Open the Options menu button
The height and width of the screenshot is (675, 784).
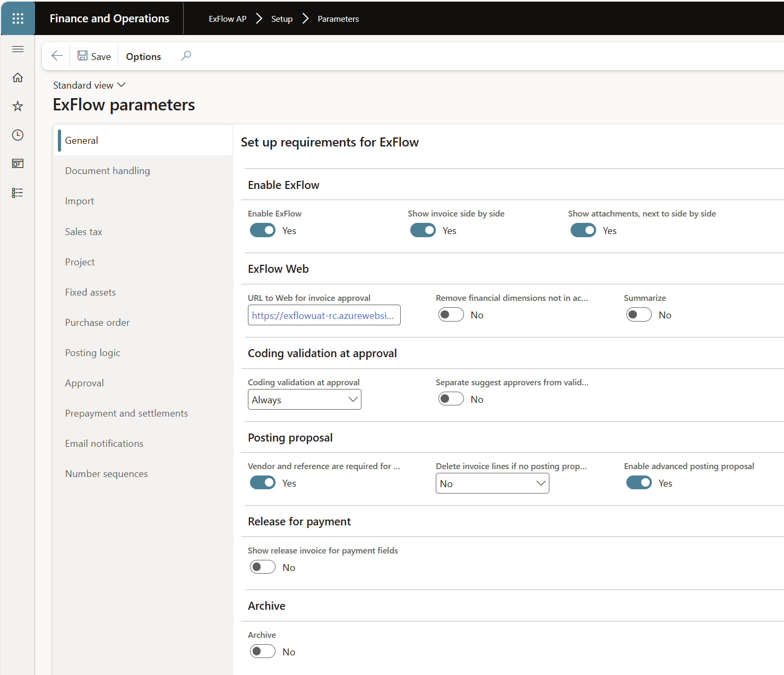click(x=143, y=56)
